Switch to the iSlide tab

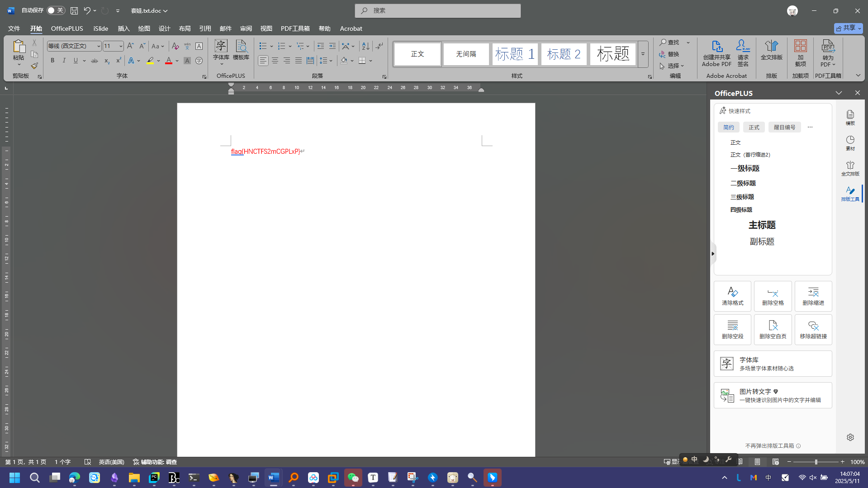click(x=100, y=28)
